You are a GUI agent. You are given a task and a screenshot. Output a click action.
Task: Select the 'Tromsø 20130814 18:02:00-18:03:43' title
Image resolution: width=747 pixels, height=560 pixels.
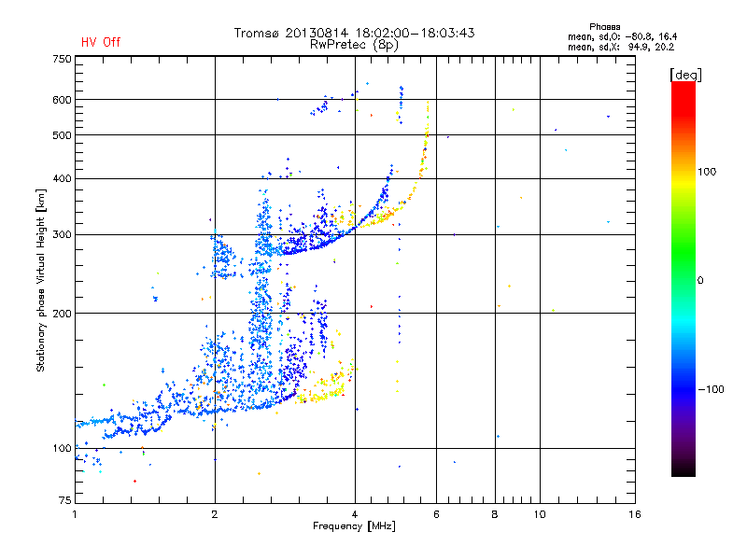[354, 33]
